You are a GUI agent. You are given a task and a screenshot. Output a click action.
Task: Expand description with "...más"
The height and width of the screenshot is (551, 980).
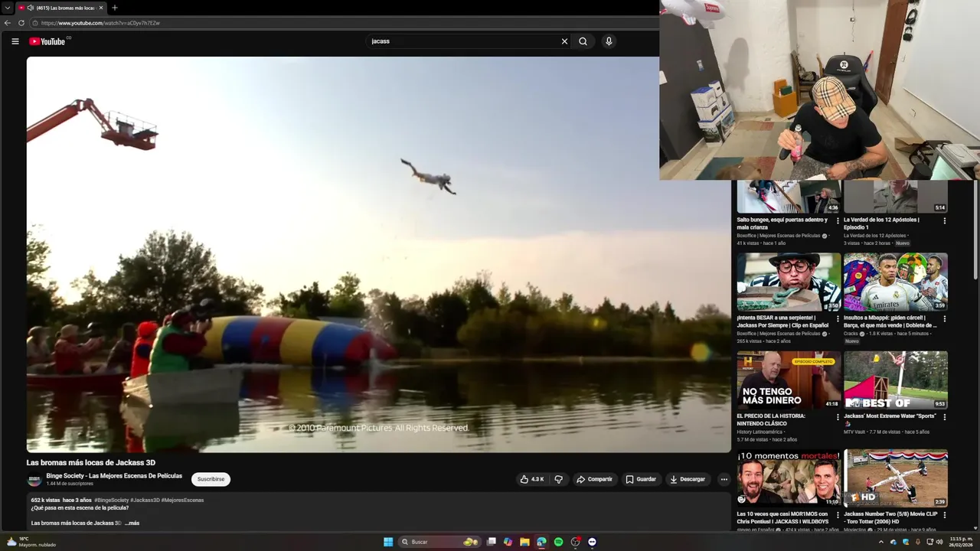pos(132,523)
